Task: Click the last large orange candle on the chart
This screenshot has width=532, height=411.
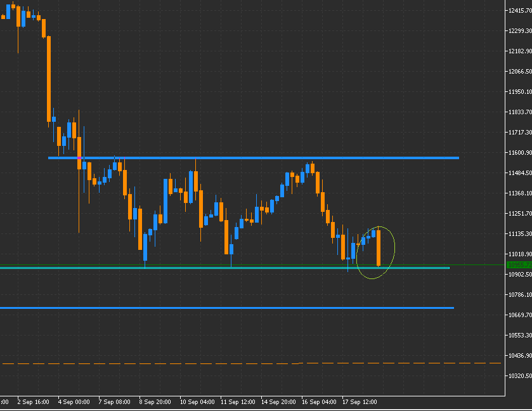Action: tap(379, 247)
